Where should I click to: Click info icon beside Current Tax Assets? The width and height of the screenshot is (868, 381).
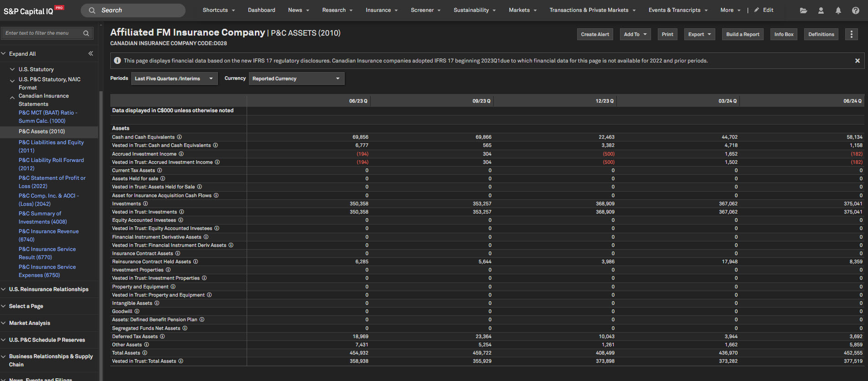pos(160,170)
